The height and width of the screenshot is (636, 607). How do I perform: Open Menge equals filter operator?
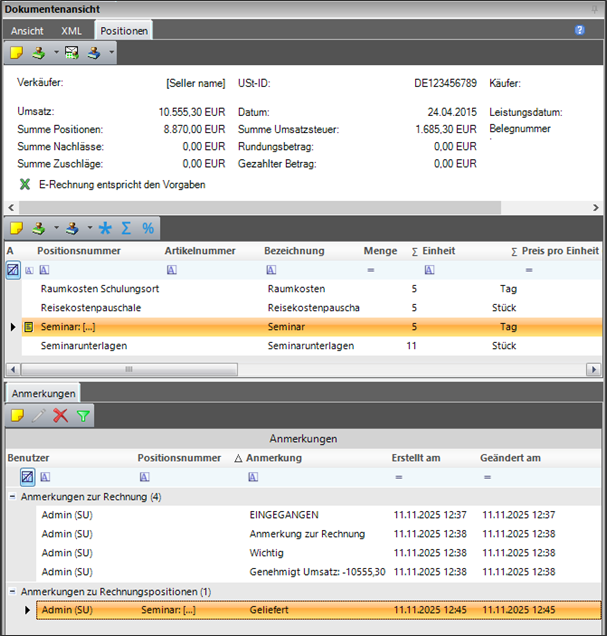coord(371,270)
